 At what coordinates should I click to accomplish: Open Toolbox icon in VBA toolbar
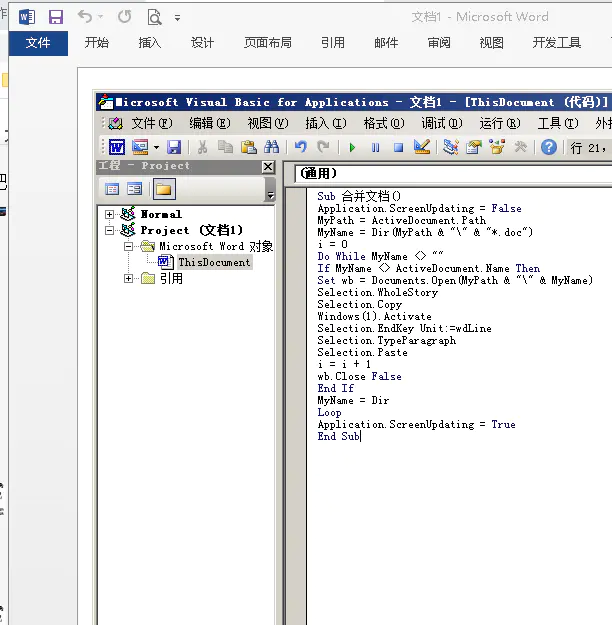click(520, 147)
